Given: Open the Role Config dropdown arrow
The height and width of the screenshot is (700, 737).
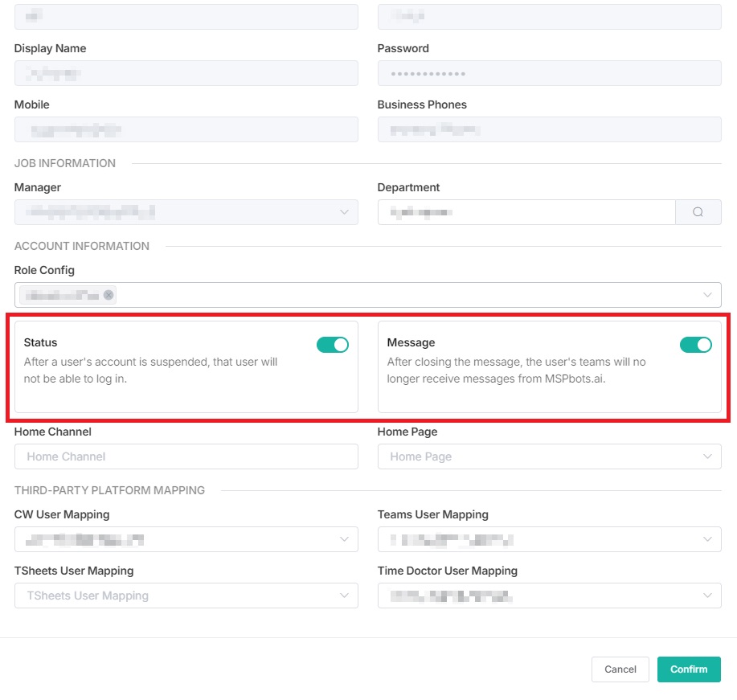Looking at the screenshot, I should tap(707, 295).
